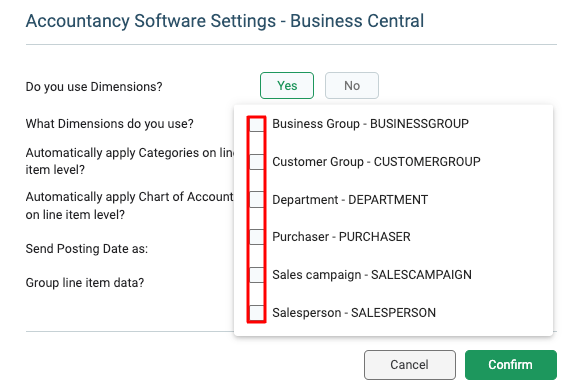Click the 'What Dimensions do you use?' label

point(110,124)
